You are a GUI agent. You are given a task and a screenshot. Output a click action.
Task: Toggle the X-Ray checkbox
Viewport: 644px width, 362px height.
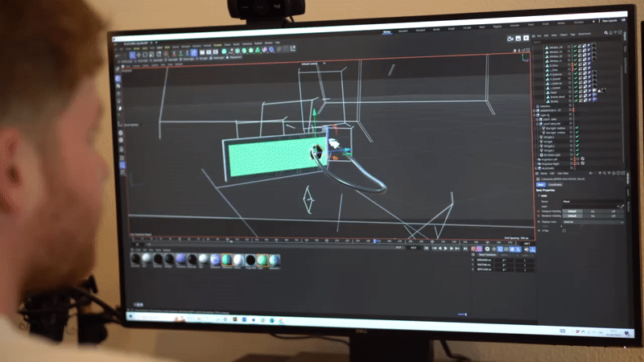(x=564, y=231)
